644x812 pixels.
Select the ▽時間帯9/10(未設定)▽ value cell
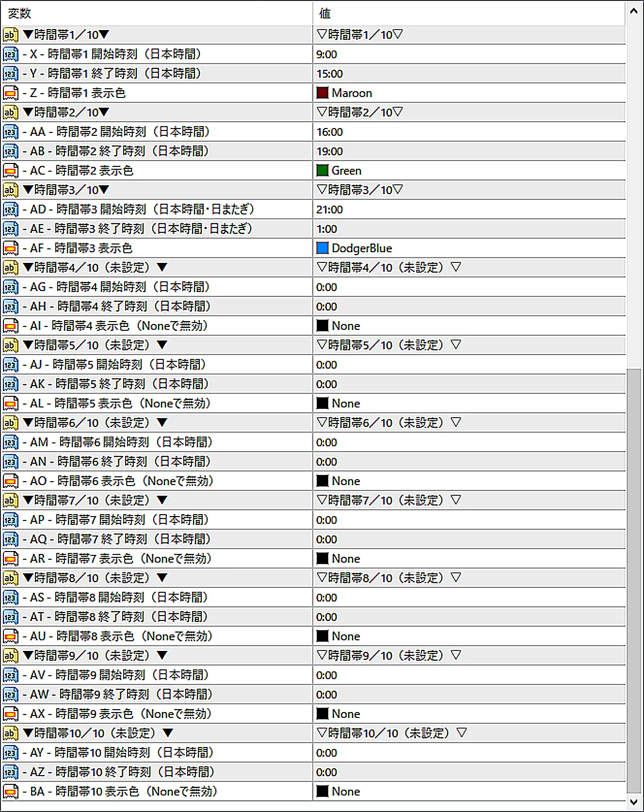pos(469,656)
